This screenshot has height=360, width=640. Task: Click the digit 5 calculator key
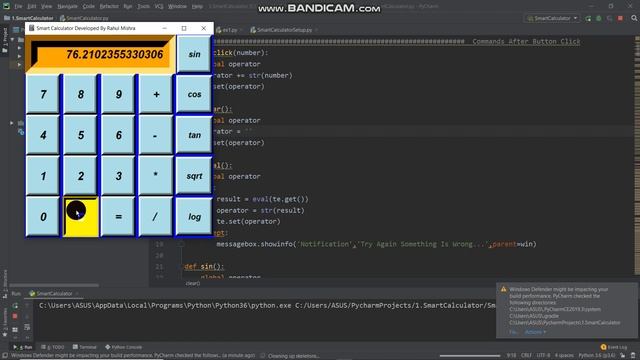[x=80, y=135]
